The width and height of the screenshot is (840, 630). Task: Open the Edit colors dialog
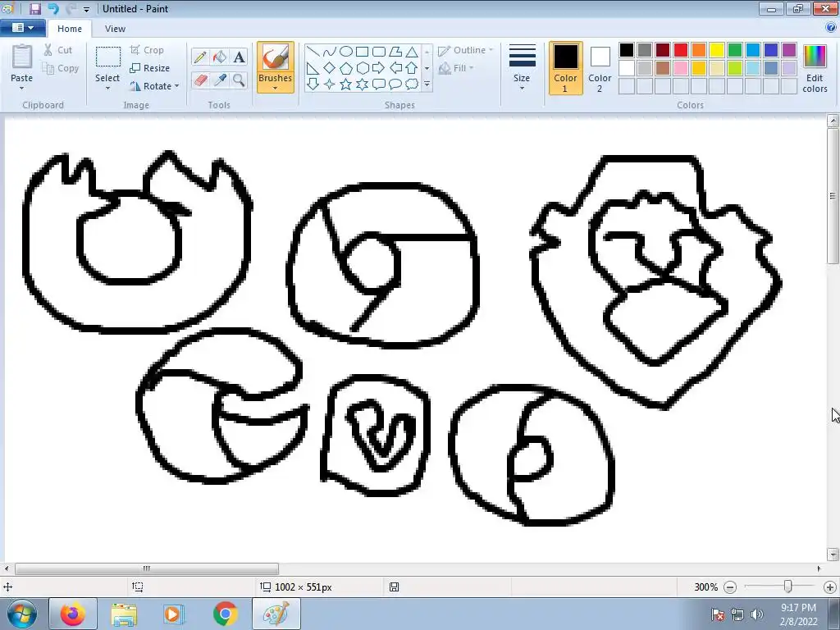(x=815, y=67)
